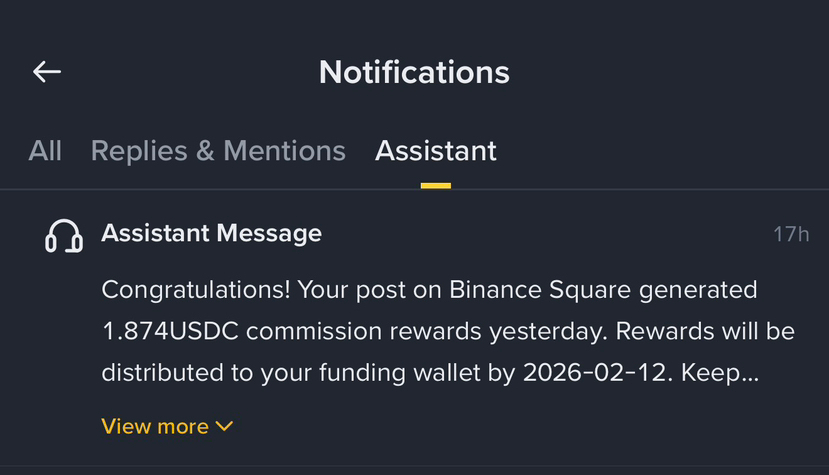Expand message with View more chevron
Image resolution: width=829 pixels, height=475 pixels.
[225, 427]
